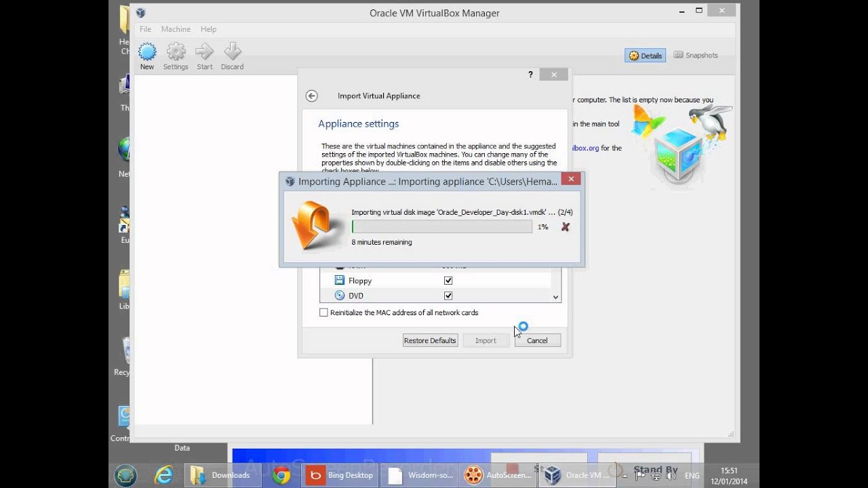Click the Appliance settings heading
The height and width of the screenshot is (488, 868).
pyautogui.click(x=359, y=123)
